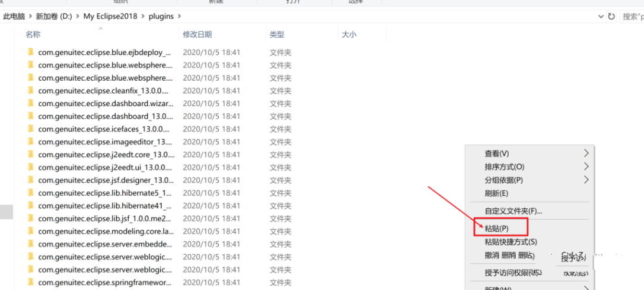Select folder name com.genuitec.eclipse.cleanfix_13.0.0
644x290 pixels.
click(x=103, y=90)
